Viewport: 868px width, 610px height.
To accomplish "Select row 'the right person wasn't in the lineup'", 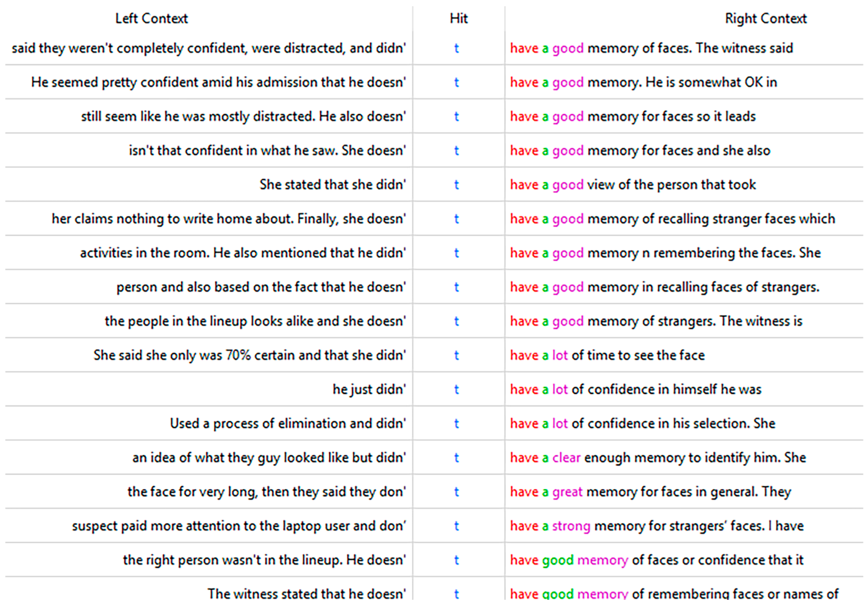I will [264, 560].
